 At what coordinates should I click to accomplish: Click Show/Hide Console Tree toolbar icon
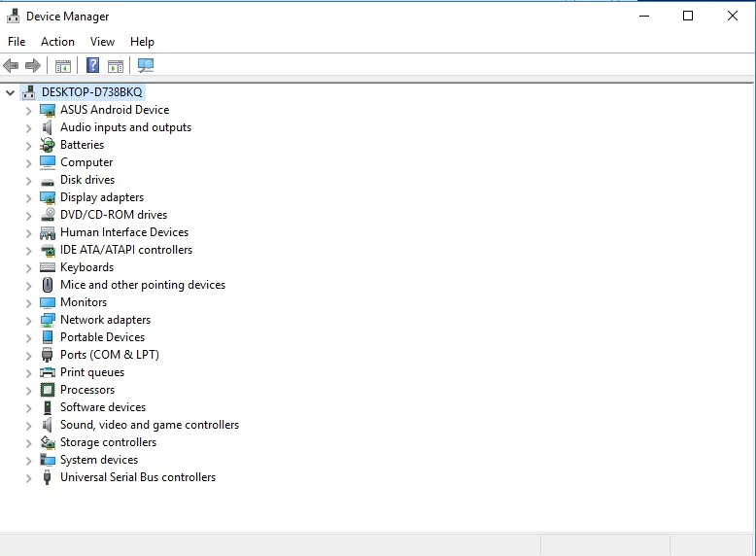pos(63,65)
